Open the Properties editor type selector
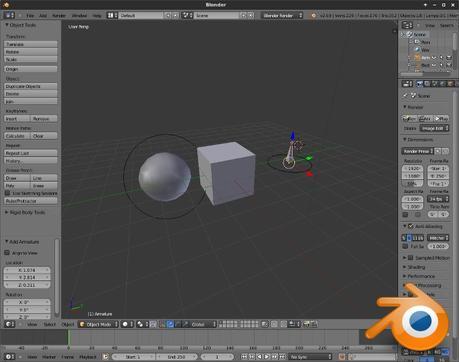Screen dimensions: 459x362 (x=407, y=84)
